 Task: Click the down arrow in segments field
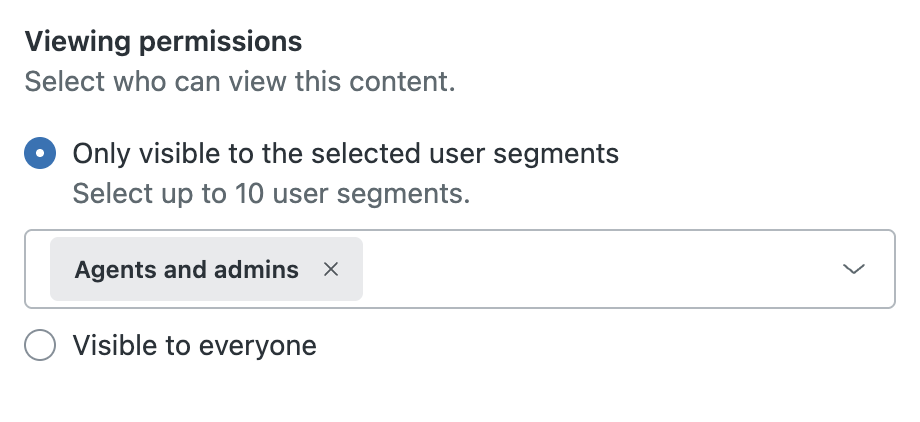point(853,269)
